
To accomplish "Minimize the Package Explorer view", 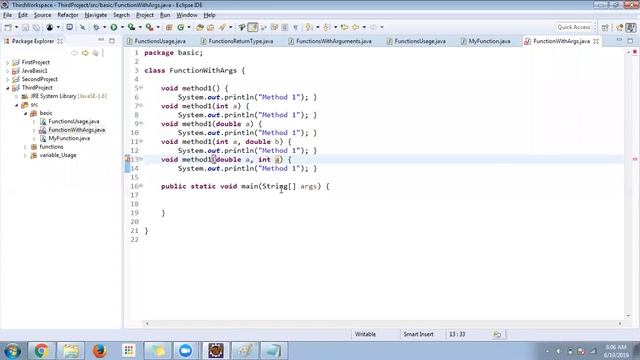I will click(101, 40).
